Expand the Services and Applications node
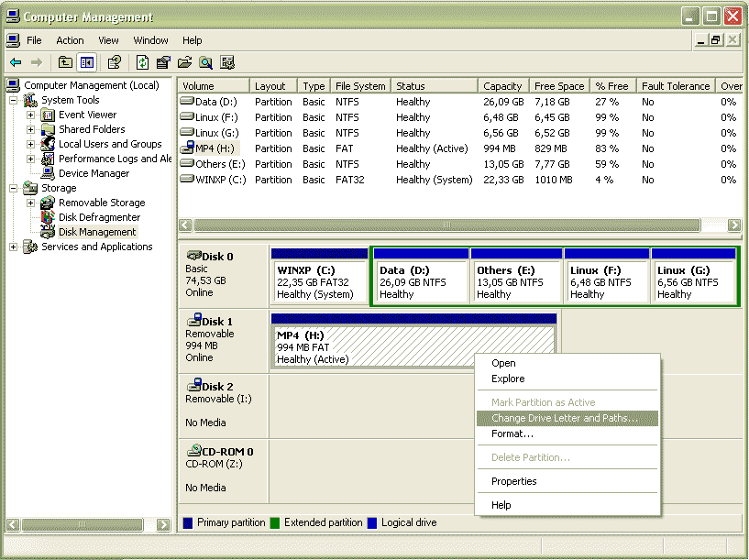 click(14, 247)
